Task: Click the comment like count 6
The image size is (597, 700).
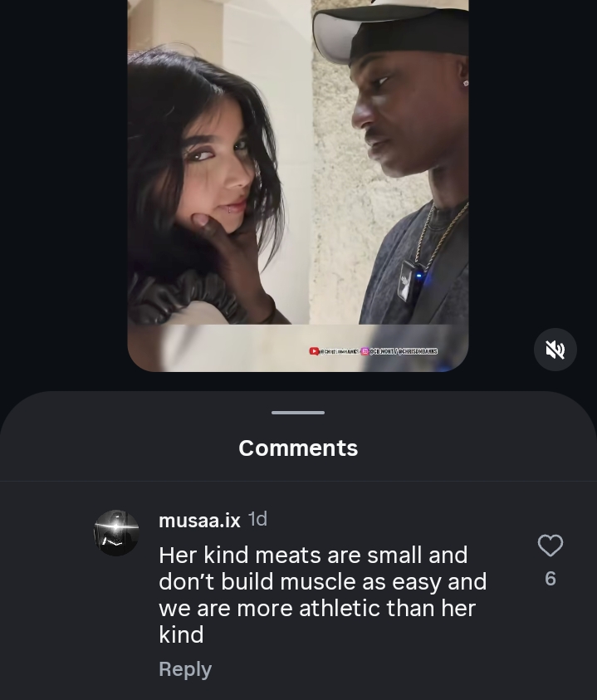Action: tap(551, 579)
